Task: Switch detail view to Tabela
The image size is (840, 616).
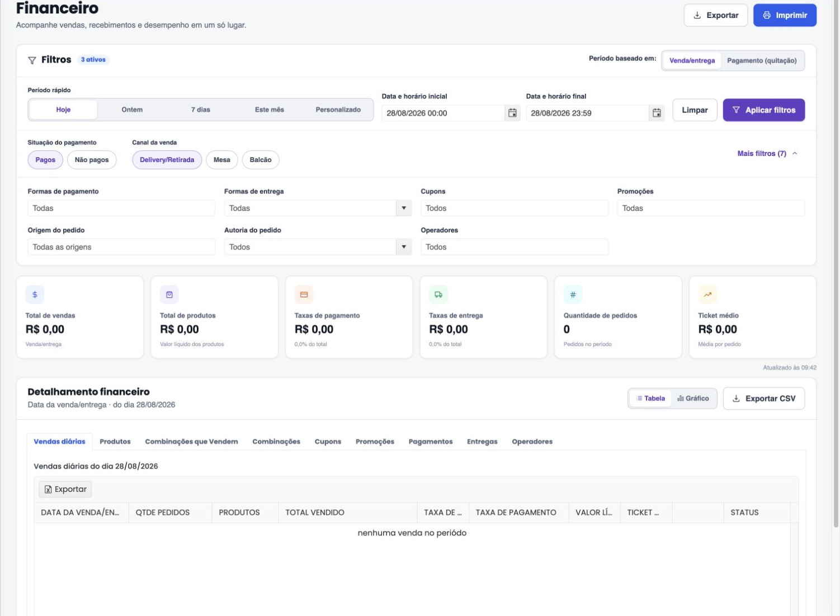Action: tap(650, 399)
